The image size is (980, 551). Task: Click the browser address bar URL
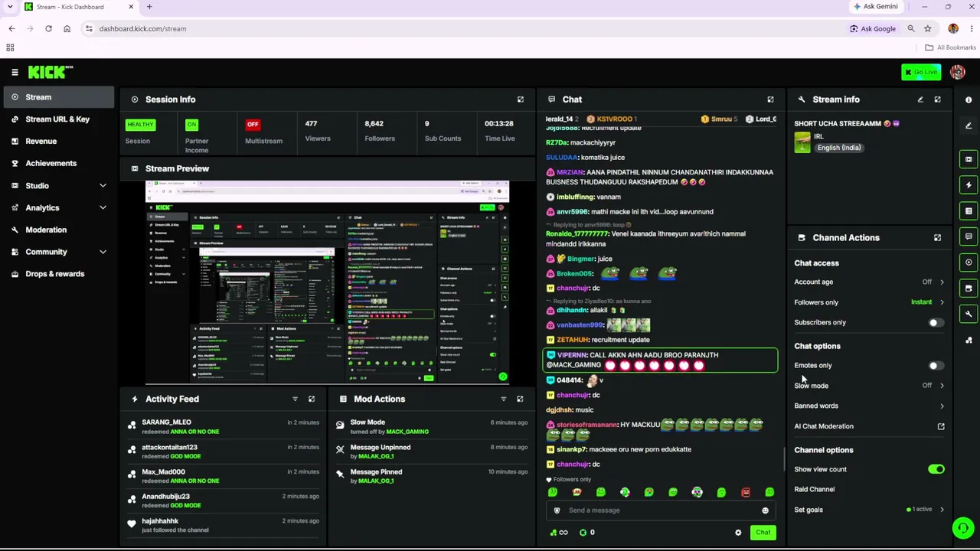click(142, 29)
